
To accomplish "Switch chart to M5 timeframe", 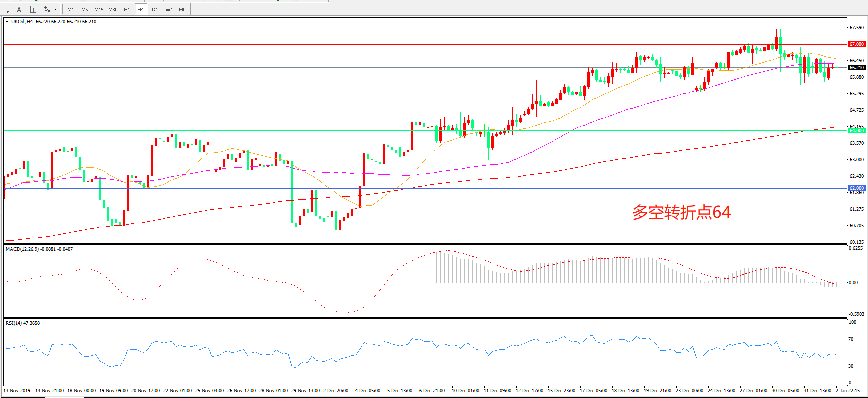I will click(x=84, y=9).
